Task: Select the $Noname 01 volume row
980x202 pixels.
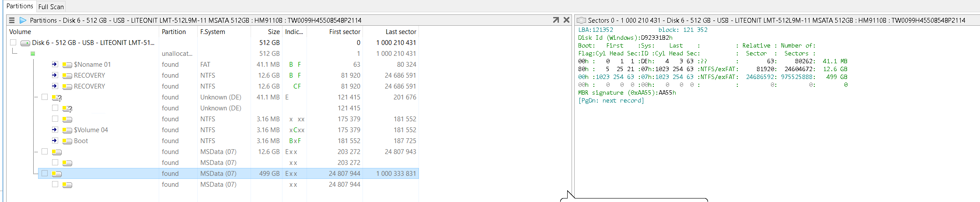Action: [x=213, y=64]
